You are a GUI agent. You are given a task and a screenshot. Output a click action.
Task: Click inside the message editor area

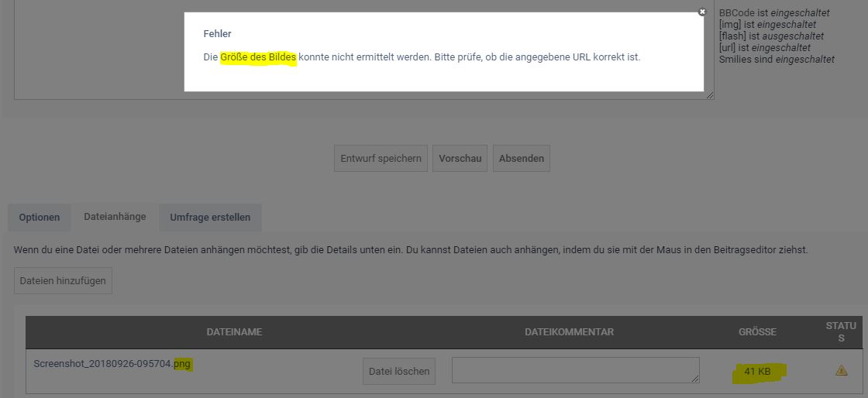coord(93,54)
